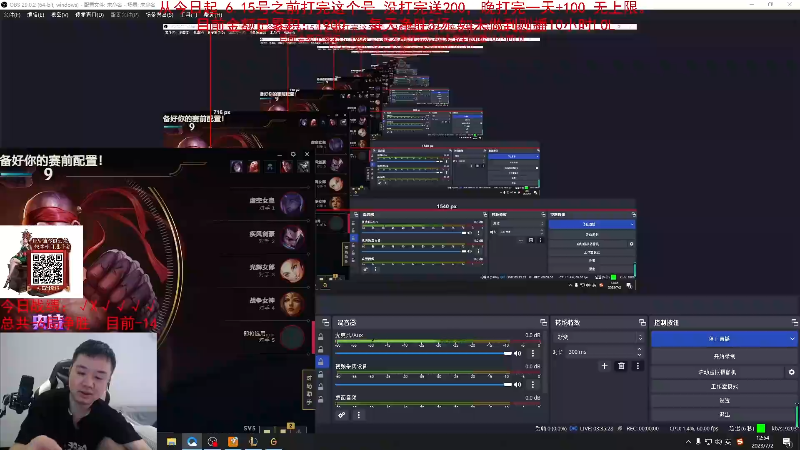Screen dimensions: 800x450
Task: Click first small champion icon in header row
Action: pos(237,166)
